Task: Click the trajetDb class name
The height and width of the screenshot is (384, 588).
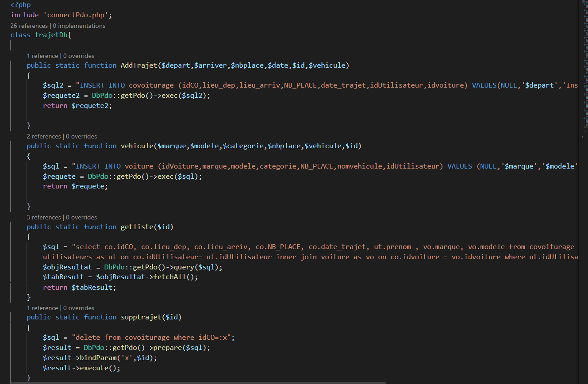Action: pyautogui.click(x=51, y=35)
